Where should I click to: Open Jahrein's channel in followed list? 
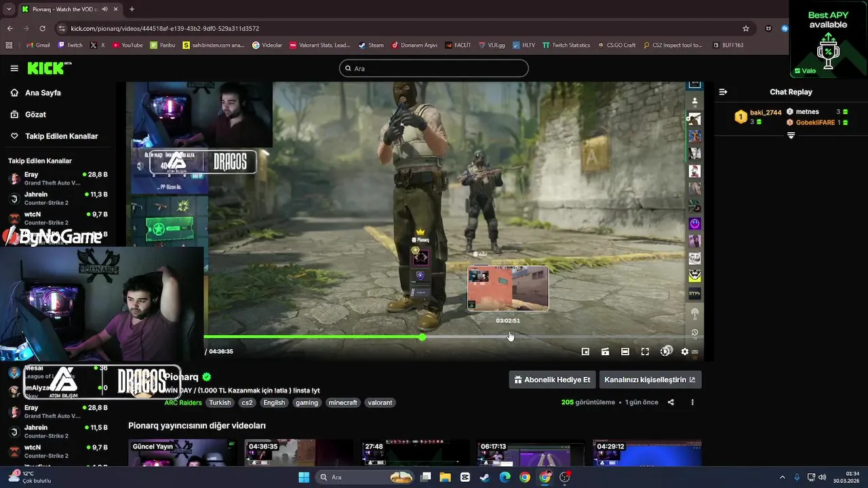click(x=58, y=199)
